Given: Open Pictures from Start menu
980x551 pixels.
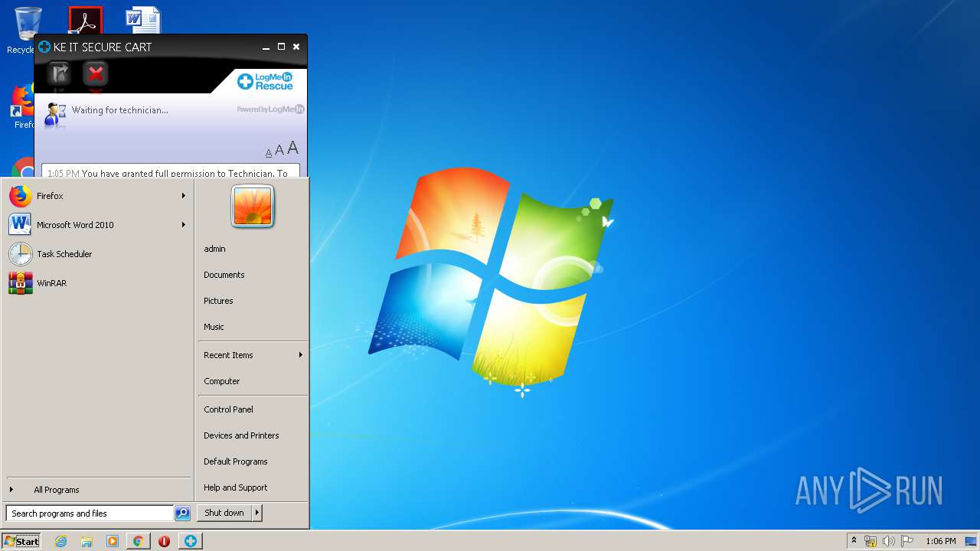Looking at the screenshot, I should pyautogui.click(x=253, y=301).
